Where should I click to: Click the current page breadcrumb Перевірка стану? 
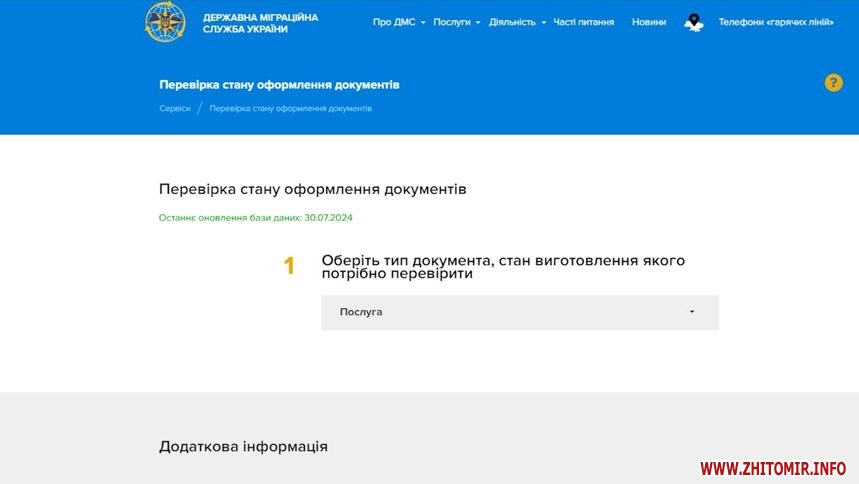[x=290, y=108]
